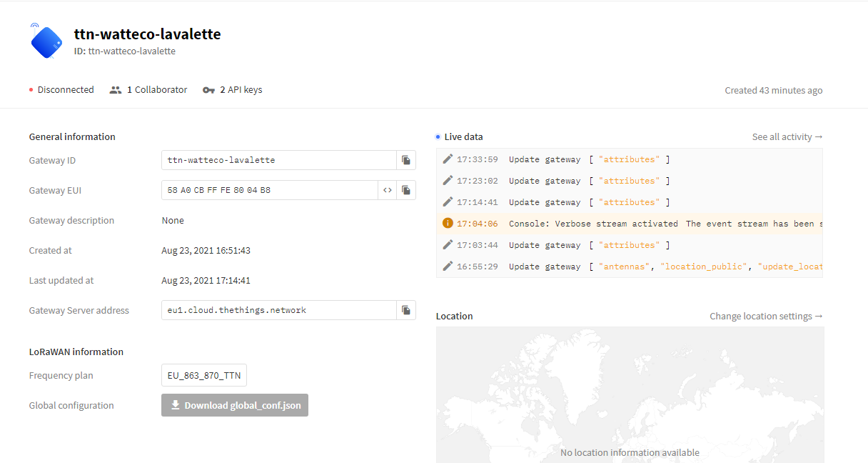
Task: Select the Gateway Server address field
Action: 279,310
